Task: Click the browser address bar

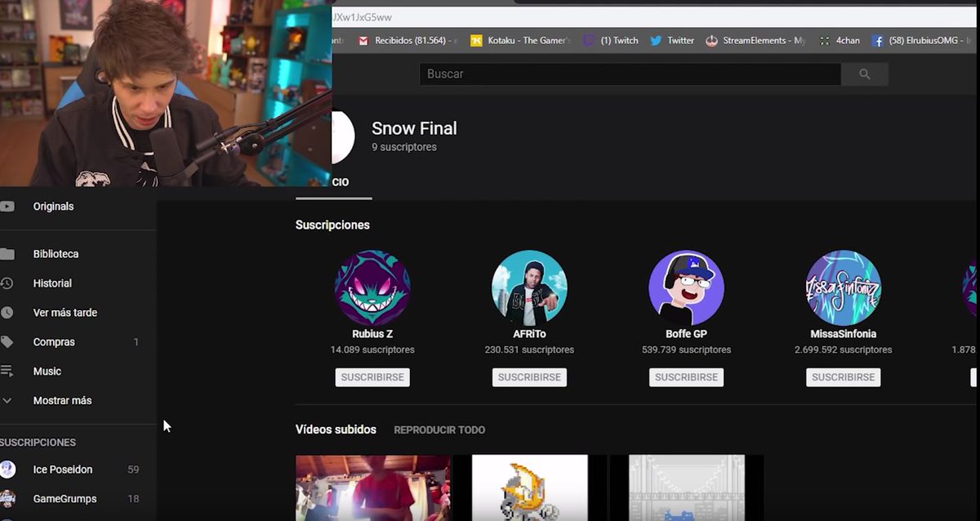Action: click(x=653, y=16)
